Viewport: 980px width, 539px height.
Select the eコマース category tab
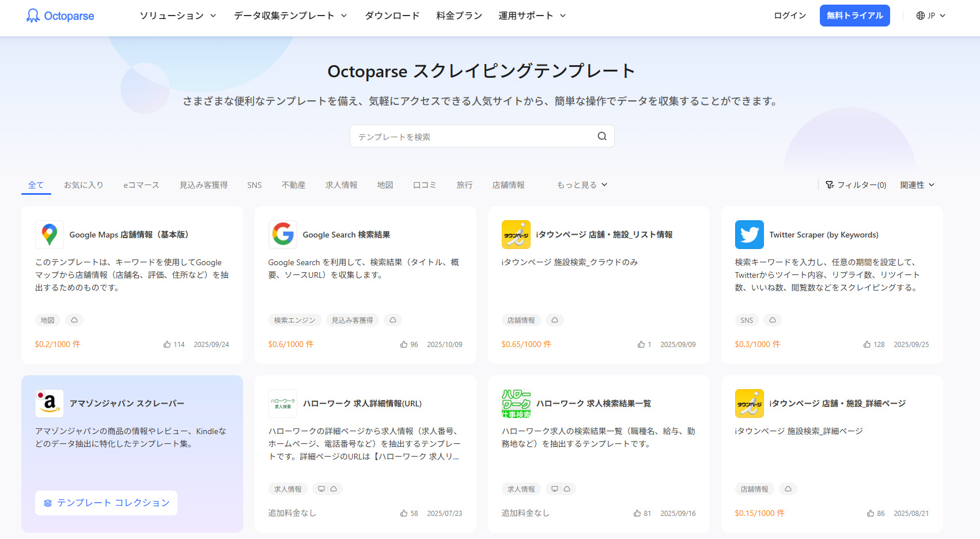pyautogui.click(x=141, y=185)
